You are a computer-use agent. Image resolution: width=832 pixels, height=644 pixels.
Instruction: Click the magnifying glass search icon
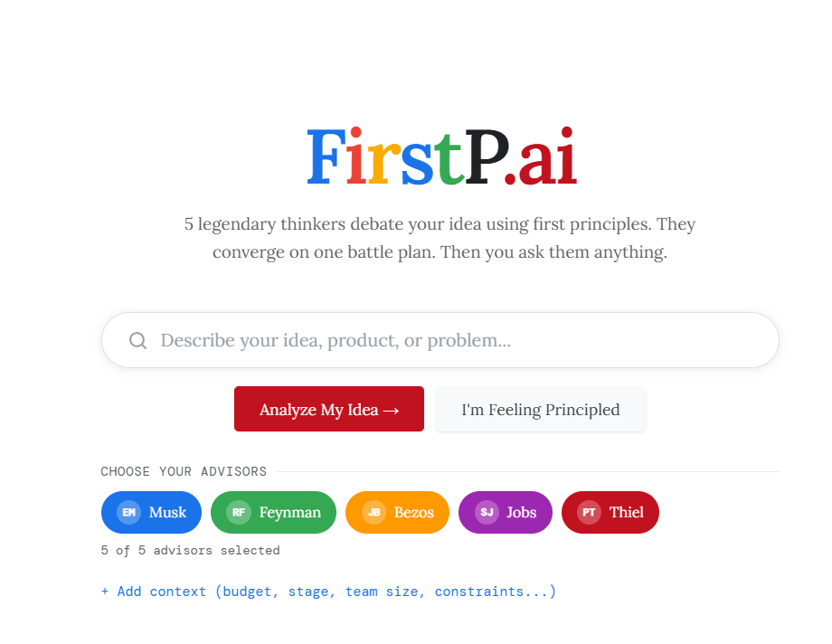coord(137,340)
